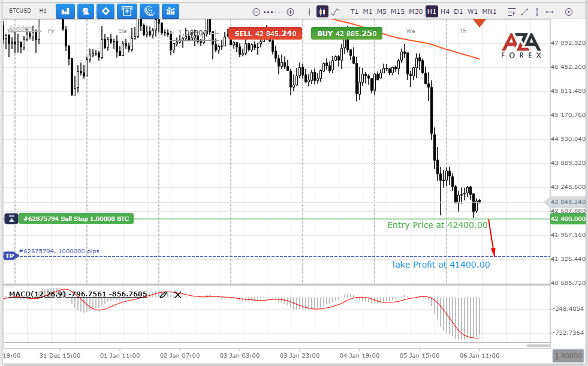Select M5 timeframe
This screenshot has width=588, height=366.
coord(381,11)
